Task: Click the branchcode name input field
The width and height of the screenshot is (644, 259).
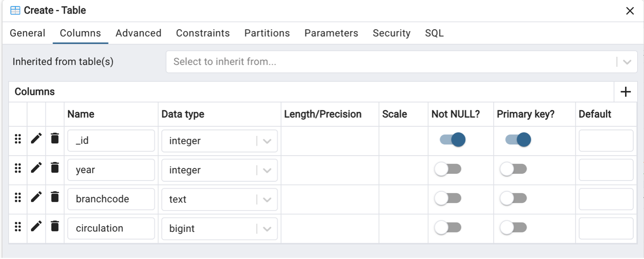Action: 111,199
